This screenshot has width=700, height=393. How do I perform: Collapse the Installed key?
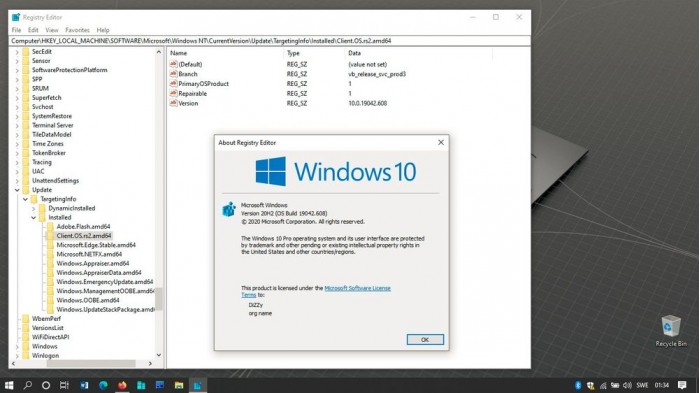pyautogui.click(x=33, y=217)
